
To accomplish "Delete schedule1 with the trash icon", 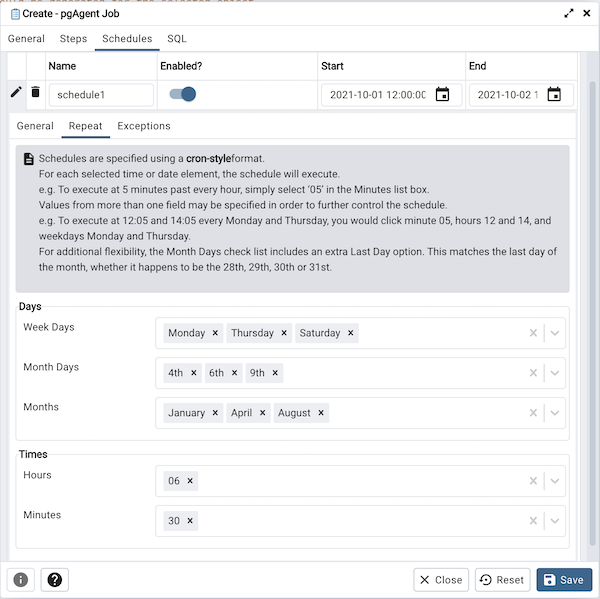I will point(36,93).
